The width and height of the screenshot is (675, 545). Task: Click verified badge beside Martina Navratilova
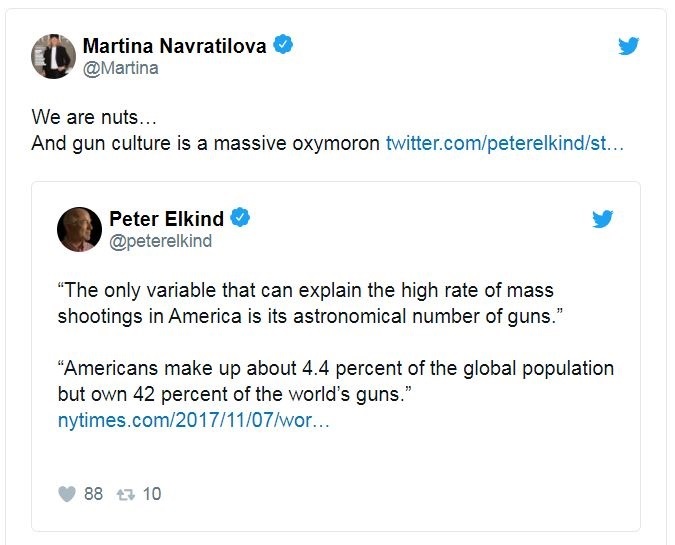pos(283,45)
